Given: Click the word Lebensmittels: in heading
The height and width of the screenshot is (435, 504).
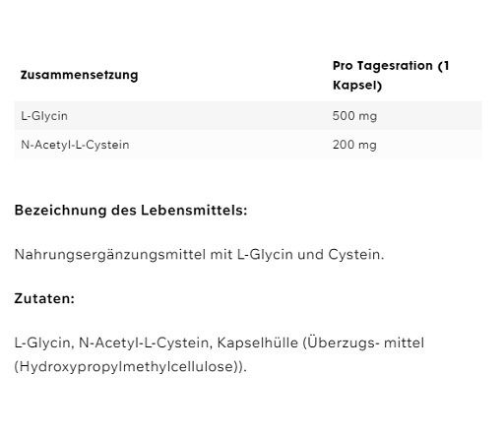Looking at the screenshot, I should (194, 210).
